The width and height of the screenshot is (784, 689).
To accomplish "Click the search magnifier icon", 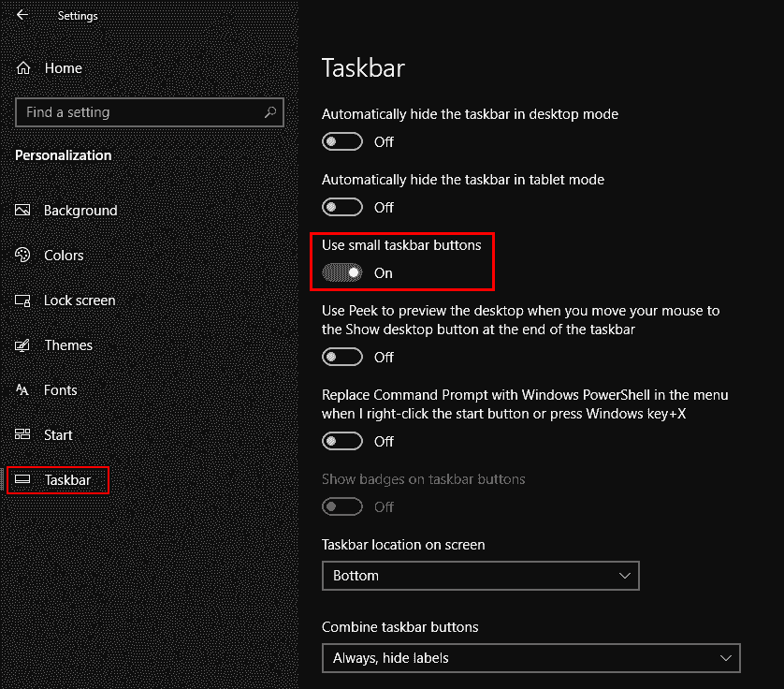I will pos(270,112).
